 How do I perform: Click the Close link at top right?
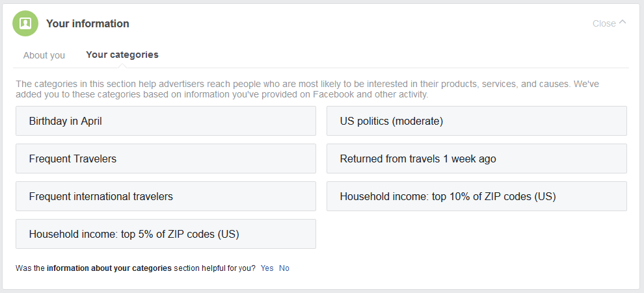tap(604, 23)
